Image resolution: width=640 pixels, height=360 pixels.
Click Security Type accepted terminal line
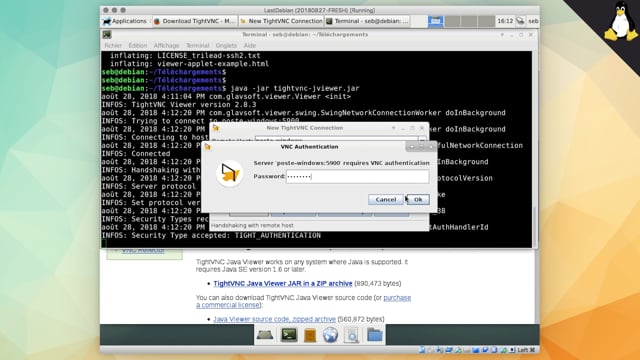[x=211, y=236]
